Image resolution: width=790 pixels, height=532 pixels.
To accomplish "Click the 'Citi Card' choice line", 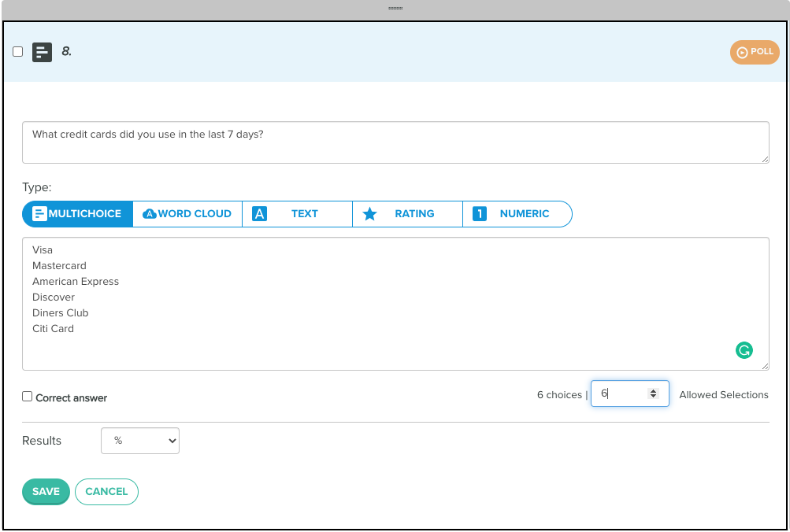I will tap(53, 329).
